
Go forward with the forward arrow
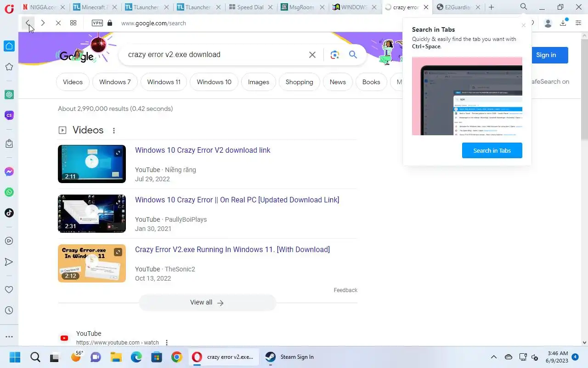point(43,23)
